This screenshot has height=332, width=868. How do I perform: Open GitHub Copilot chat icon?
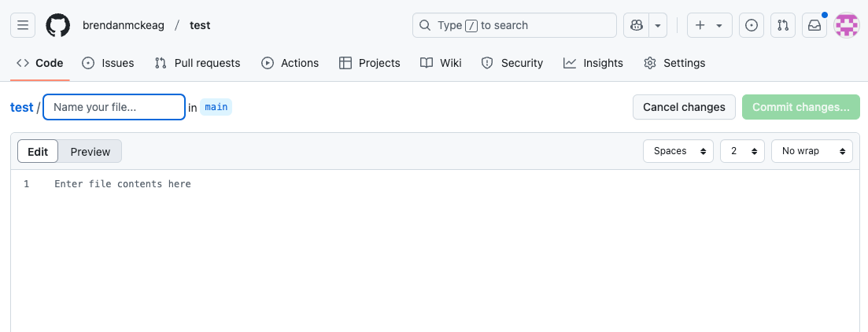636,25
